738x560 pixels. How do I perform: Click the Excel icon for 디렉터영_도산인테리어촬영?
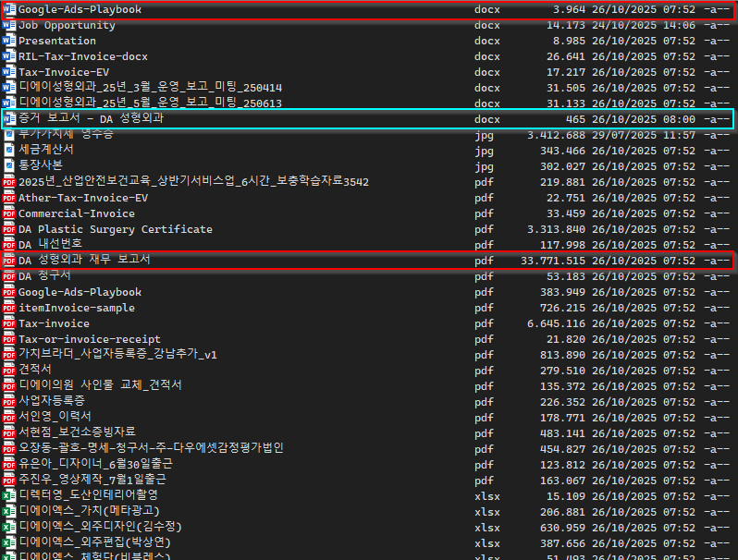pyautogui.click(x=9, y=495)
